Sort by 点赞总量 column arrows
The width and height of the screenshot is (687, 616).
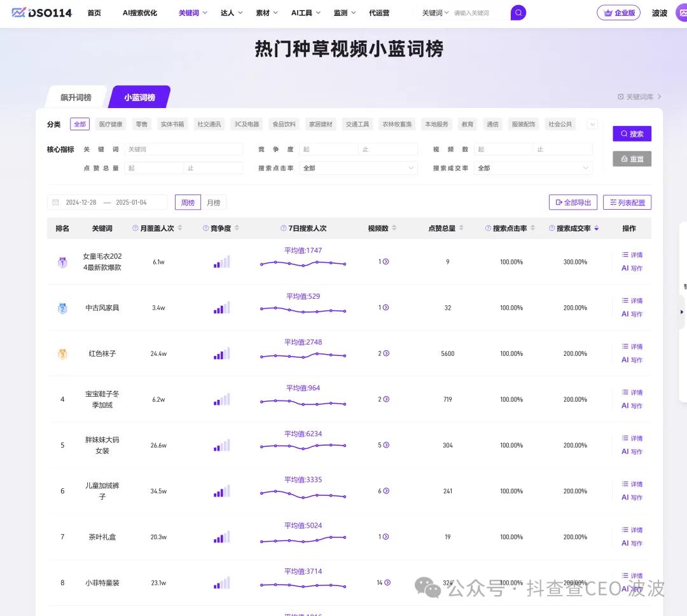[461, 228]
